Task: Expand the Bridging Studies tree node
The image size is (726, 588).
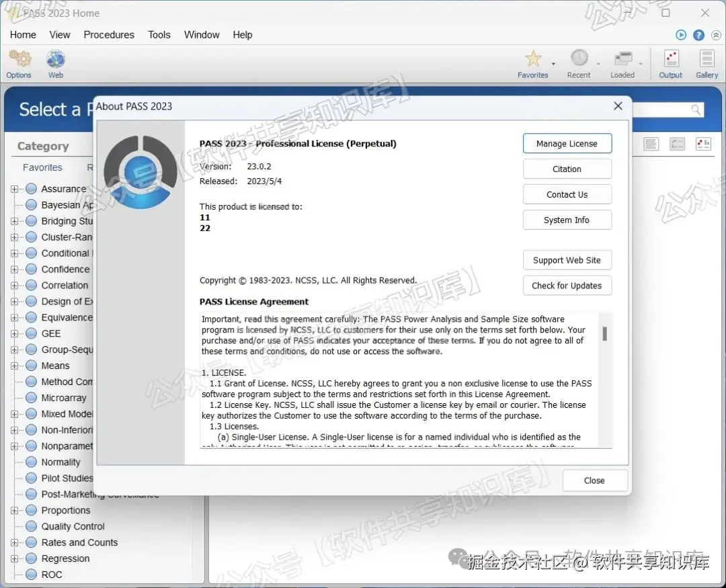Action: coord(14,221)
